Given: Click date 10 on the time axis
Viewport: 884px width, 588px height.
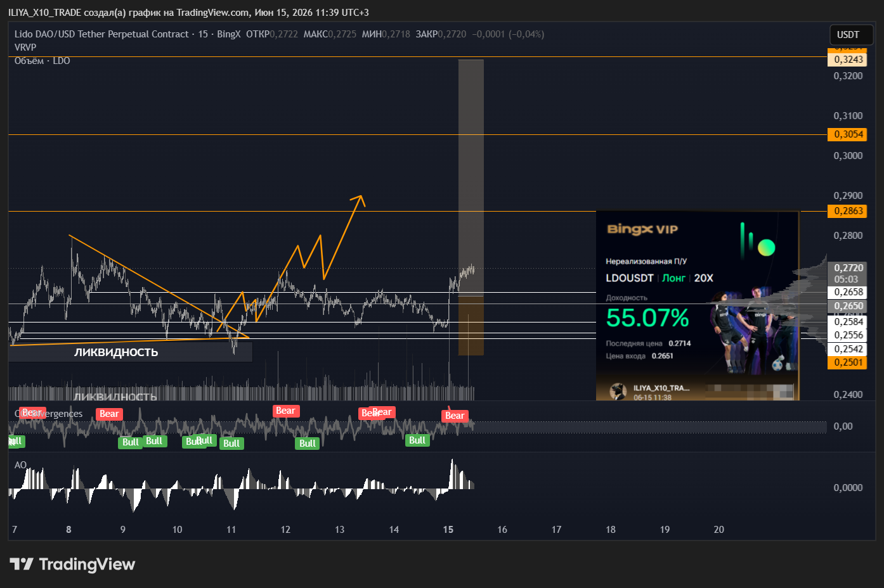Looking at the screenshot, I should click(x=177, y=530).
